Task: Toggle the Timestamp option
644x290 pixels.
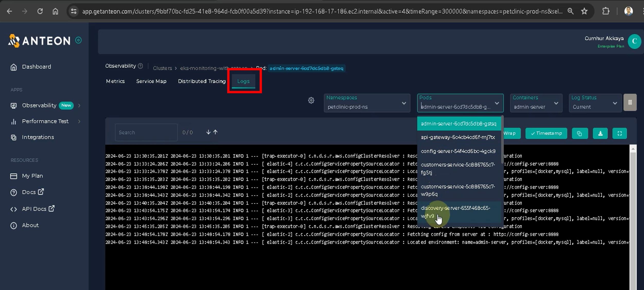Action: pyautogui.click(x=546, y=133)
